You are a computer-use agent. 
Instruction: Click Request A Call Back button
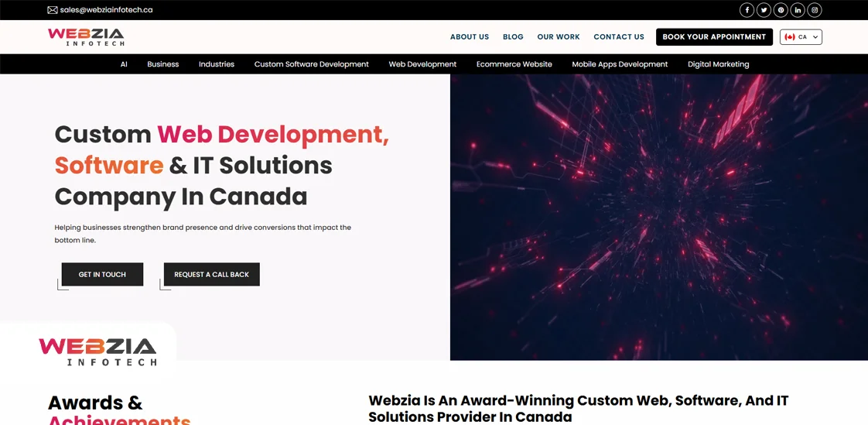pyautogui.click(x=211, y=275)
